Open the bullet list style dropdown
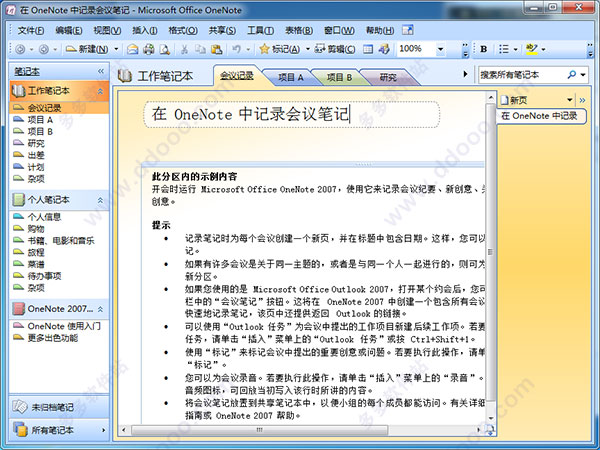The width and height of the screenshot is (600, 450). pyautogui.click(x=515, y=49)
